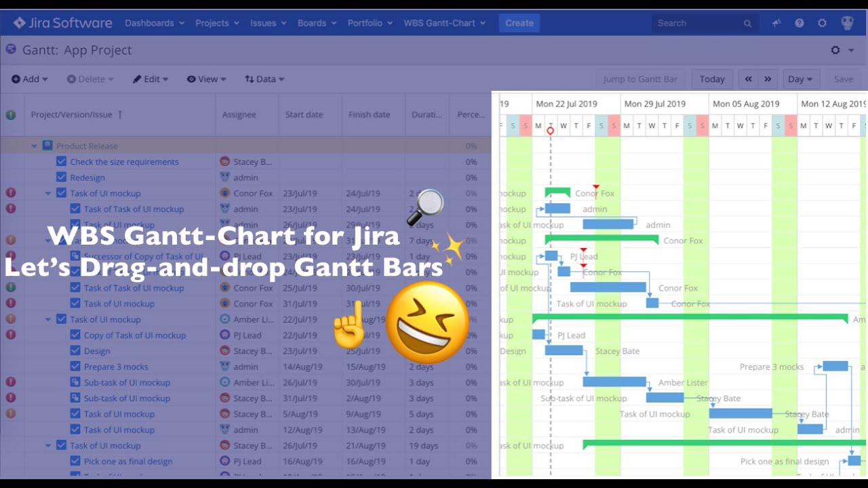868x488 pixels.
Task: Open the user profile avatar menu
Action: click(x=847, y=23)
